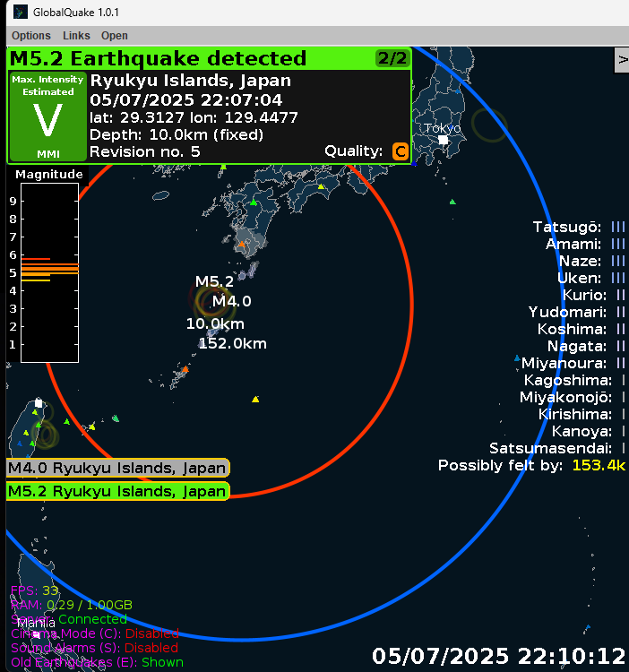Click the teal station triangle near Ishigaki islands
Image resolution: width=629 pixels, height=672 pixels.
coord(116,418)
